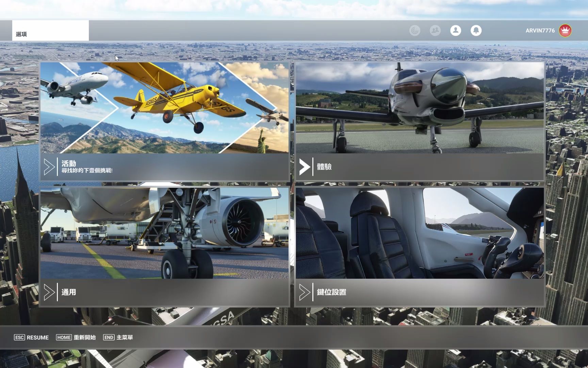Viewport: 588px width, 368px height.
Task: Select the 通用 label
Action: point(69,292)
